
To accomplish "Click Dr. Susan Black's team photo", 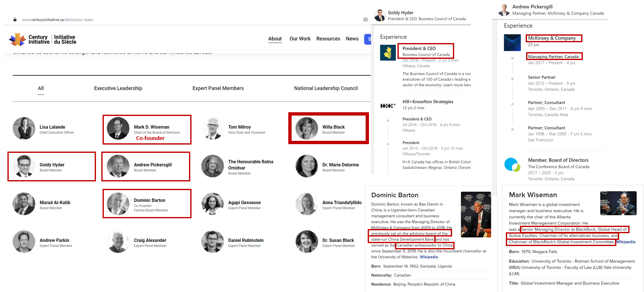I will point(307,241).
